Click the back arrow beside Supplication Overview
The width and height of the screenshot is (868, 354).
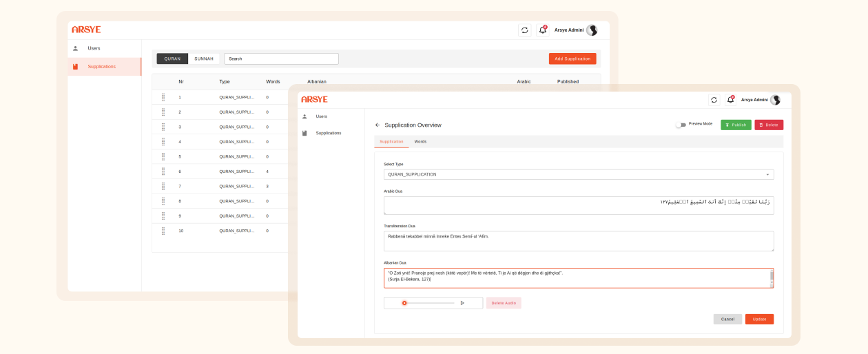coord(378,125)
